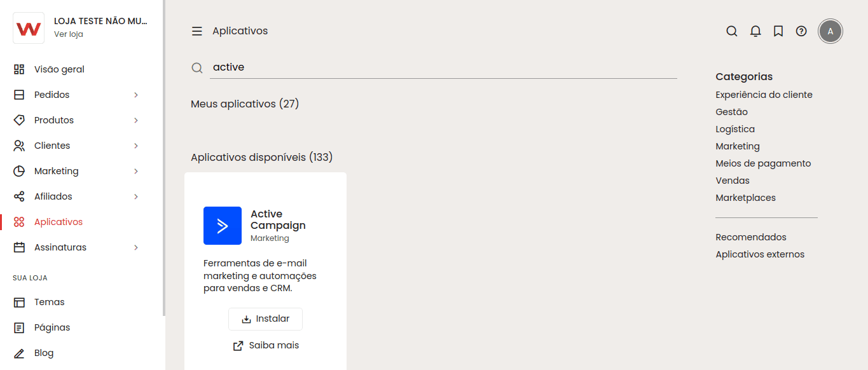This screenshot has width=868, height=370.
Task: Click the Active Campaign app logo
Action: pyautogui.click(x=223, y=226)
